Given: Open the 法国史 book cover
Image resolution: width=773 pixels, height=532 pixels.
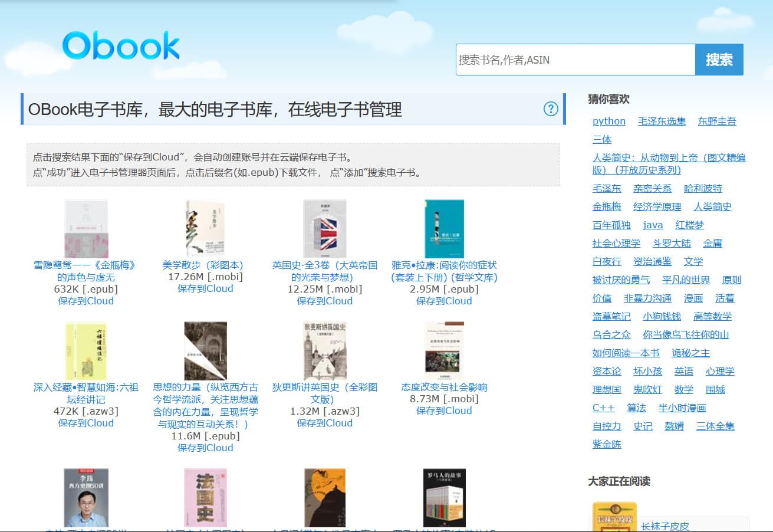Looking at the screenshot, I should point(205,498).
